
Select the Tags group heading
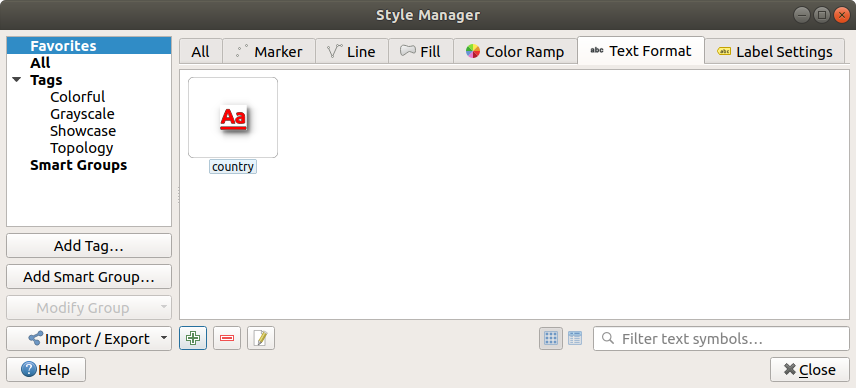click(46, 80)
